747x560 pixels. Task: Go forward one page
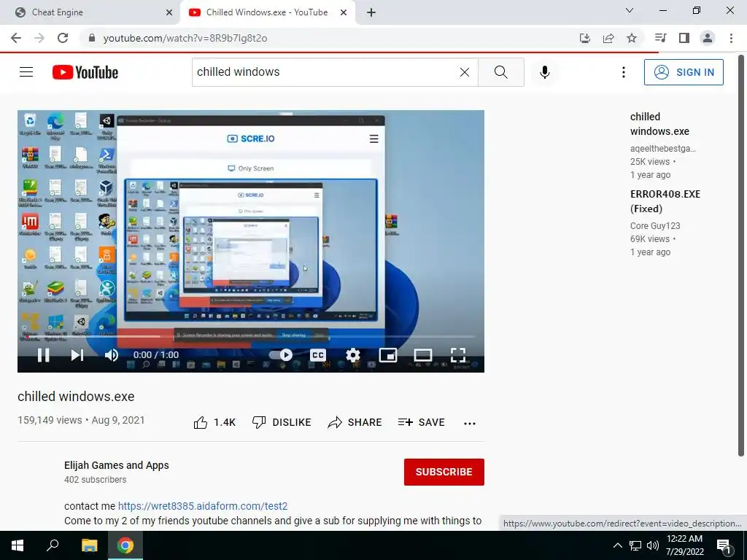(39, 38)
